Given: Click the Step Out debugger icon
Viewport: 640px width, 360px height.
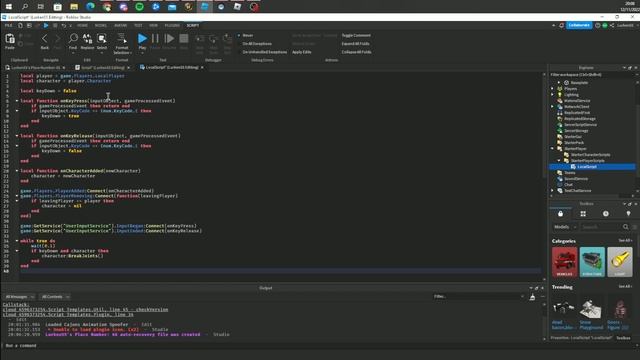Looking at the screenshot, I should (x=227, y=39).
